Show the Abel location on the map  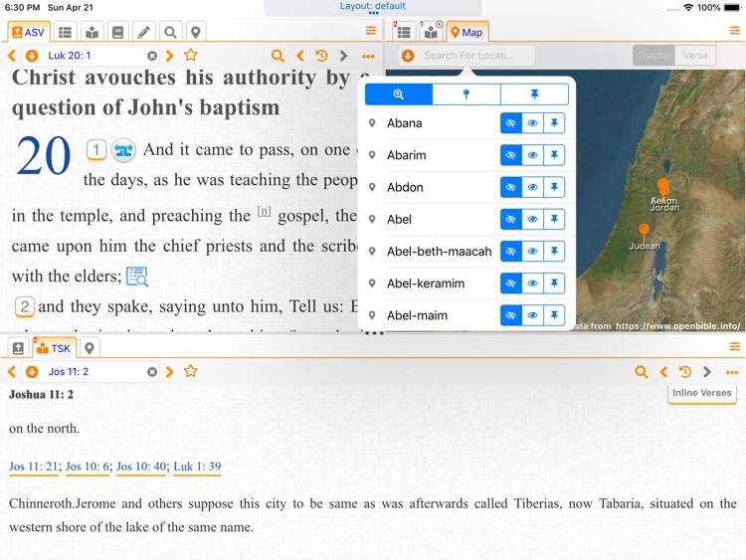(x=532, y=220)
